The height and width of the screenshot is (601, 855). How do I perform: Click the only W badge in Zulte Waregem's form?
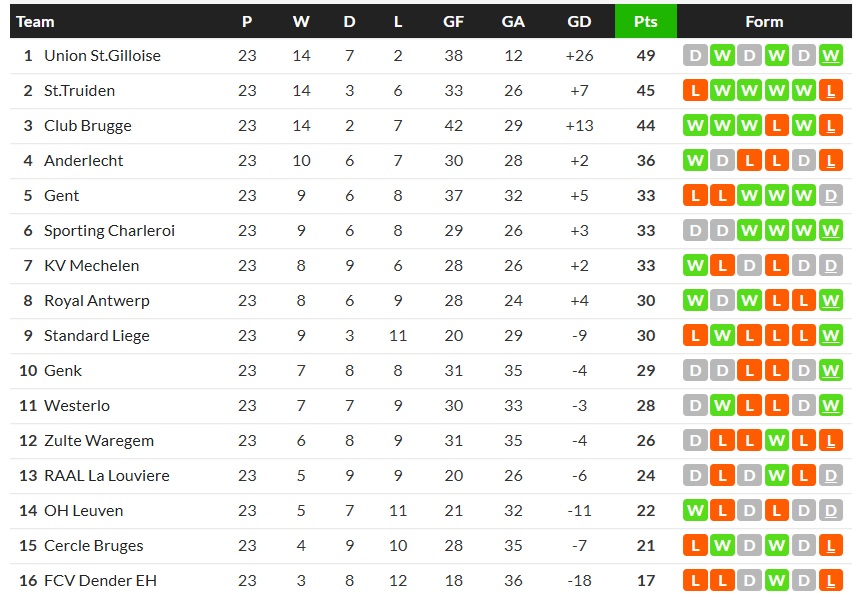pyautogui.click(x=776, y=441)
